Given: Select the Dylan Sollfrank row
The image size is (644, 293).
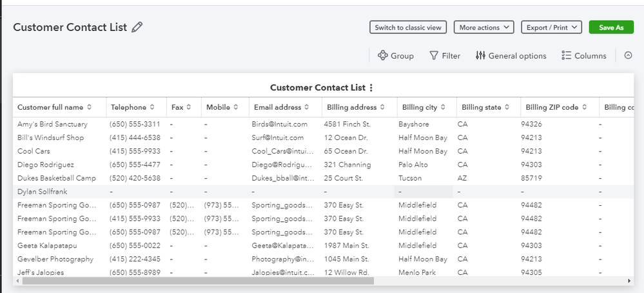Looking at the screenshot, I should tap(43, 192).
